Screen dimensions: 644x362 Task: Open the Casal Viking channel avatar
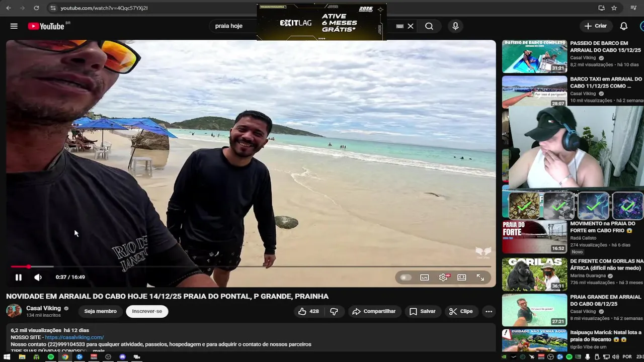pos(14,311)
